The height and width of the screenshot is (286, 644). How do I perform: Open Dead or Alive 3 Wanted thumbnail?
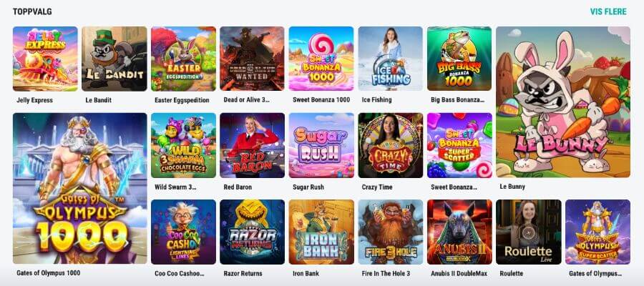(x=252, y=59)
